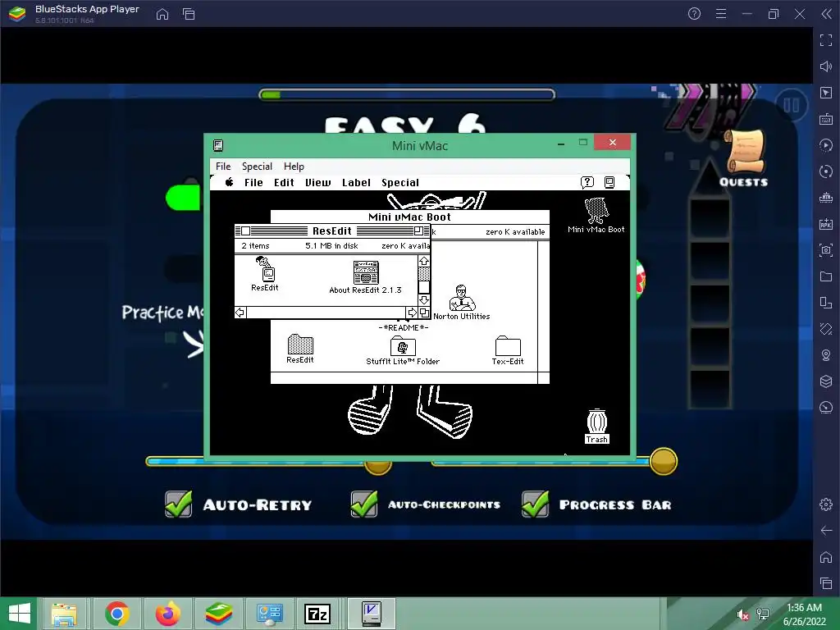Select the Norton Utilities icon
Screen dimensions: 840x630
[x=462, y=298]
